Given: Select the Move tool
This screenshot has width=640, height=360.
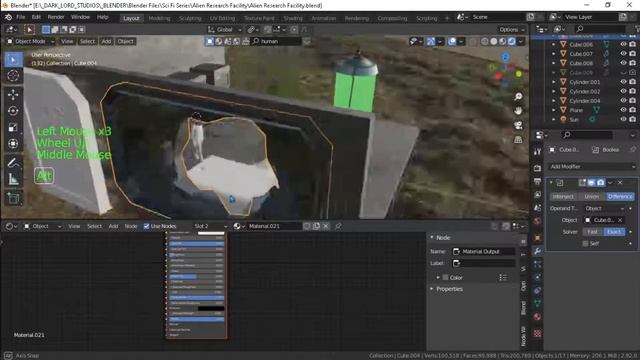Looking at the screenshot, I should click(x=13, y=95).
